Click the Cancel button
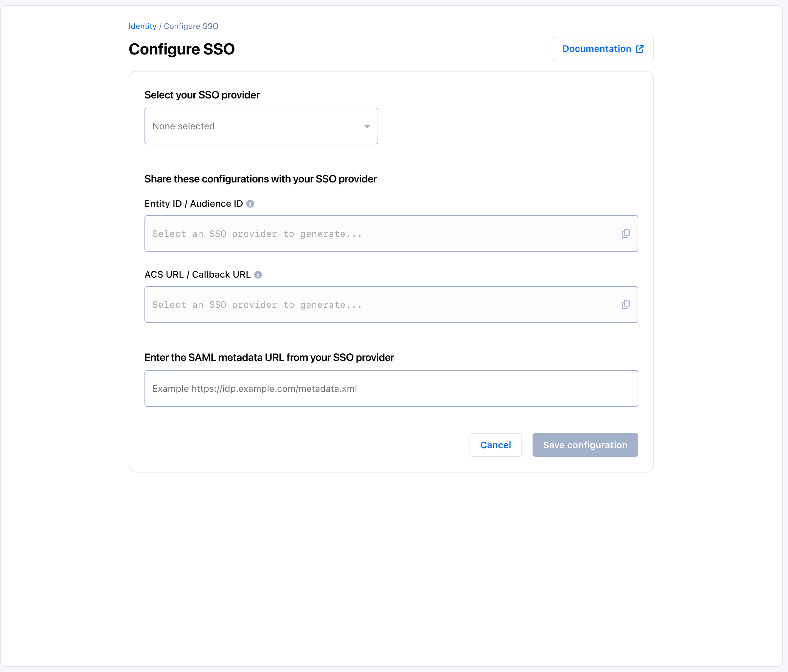Image resolution: width=788 pixels, height=672 pixels. [495, 445]
